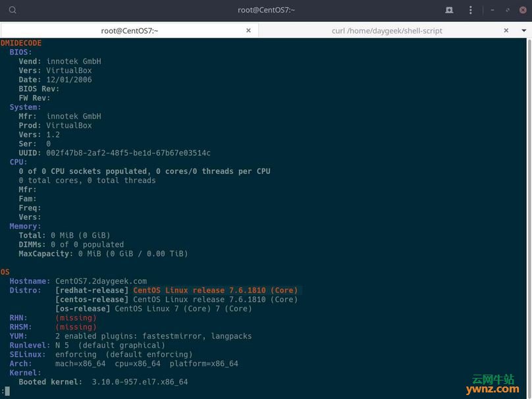Click the CPU: section label
532x399 pixels.
pyautogui.click(x=18, y=162)
